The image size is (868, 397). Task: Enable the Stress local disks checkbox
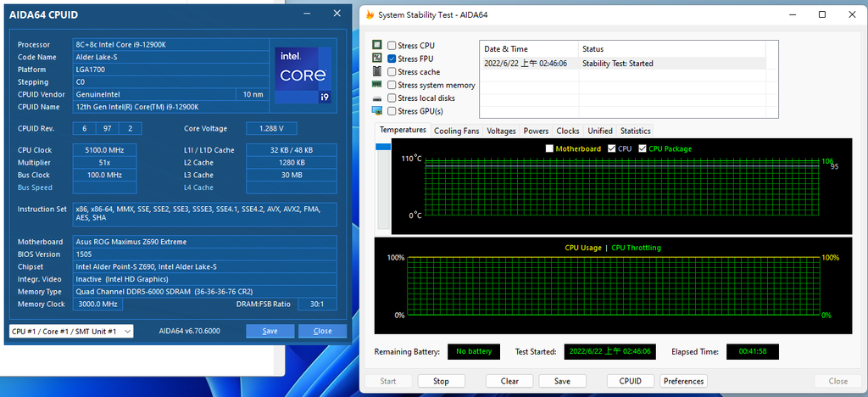pos(392,98)
